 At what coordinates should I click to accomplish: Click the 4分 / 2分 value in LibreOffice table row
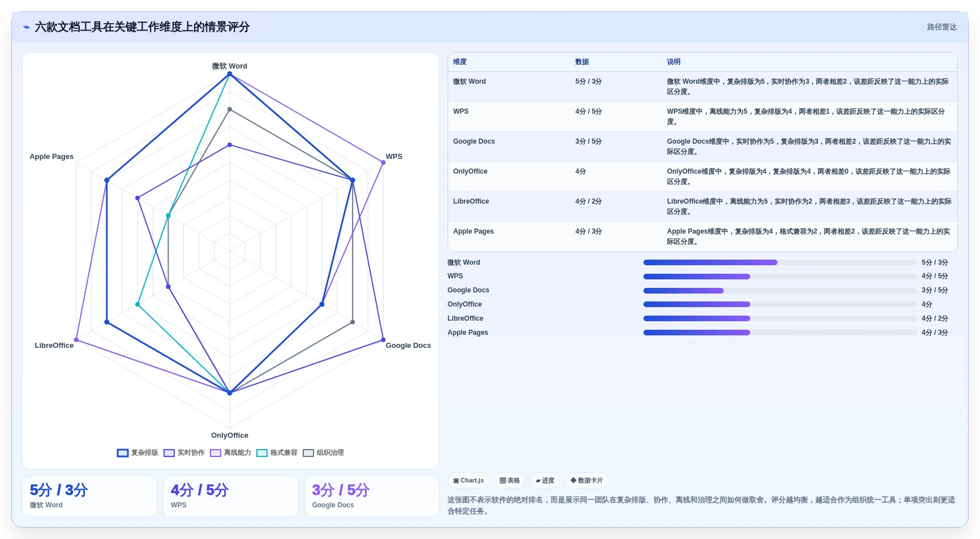588,201
